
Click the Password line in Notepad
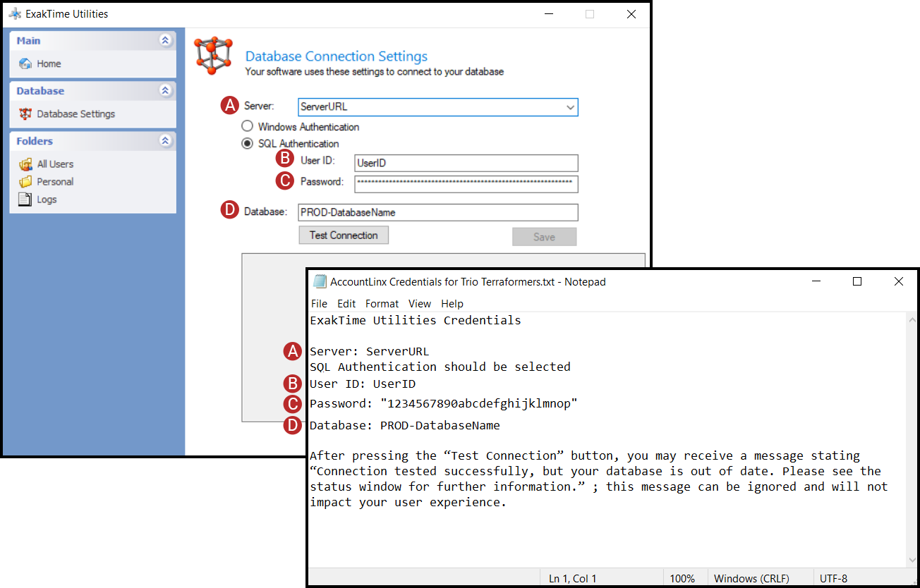(444, 404)
